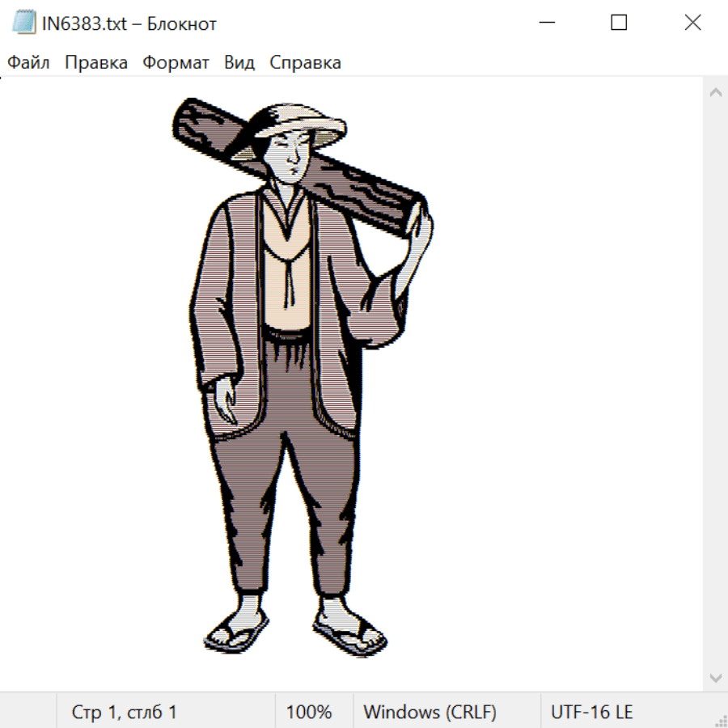This screenshot has width=728, height=728.
Task: Open the Справка menu
Action: (x=305, y=63)
